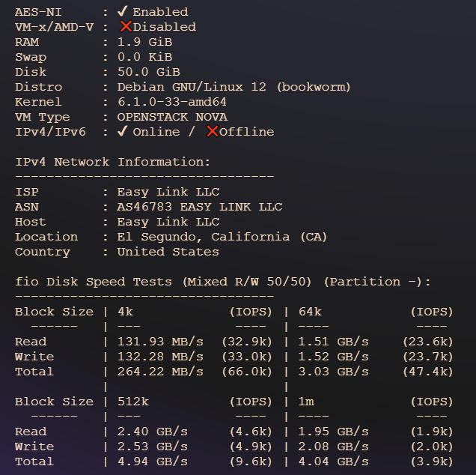Click the Country label
476x475 pixels.
tap(43, 252)
